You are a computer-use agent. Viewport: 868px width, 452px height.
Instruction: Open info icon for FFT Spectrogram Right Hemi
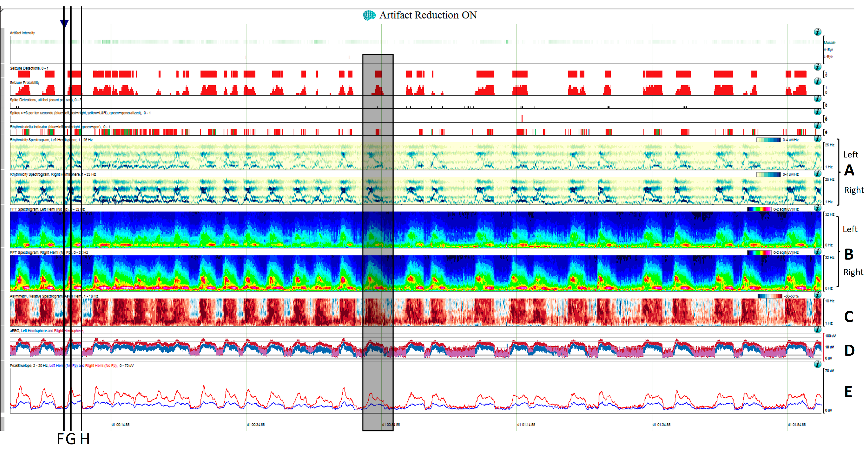(818, 251)
